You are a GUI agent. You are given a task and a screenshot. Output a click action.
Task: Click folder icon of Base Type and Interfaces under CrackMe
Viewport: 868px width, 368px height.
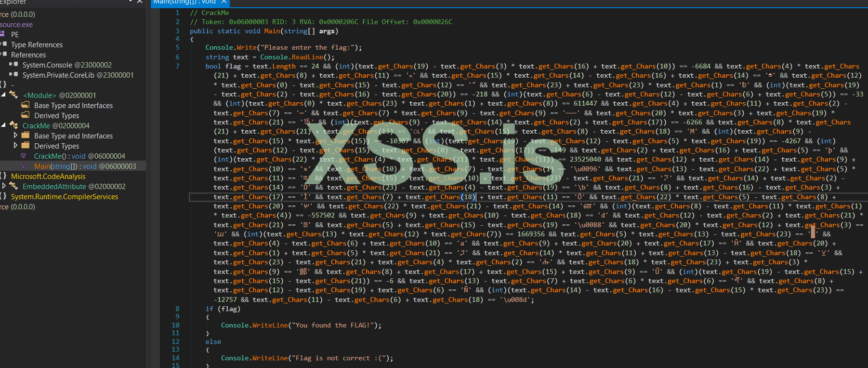pos(26,136)
